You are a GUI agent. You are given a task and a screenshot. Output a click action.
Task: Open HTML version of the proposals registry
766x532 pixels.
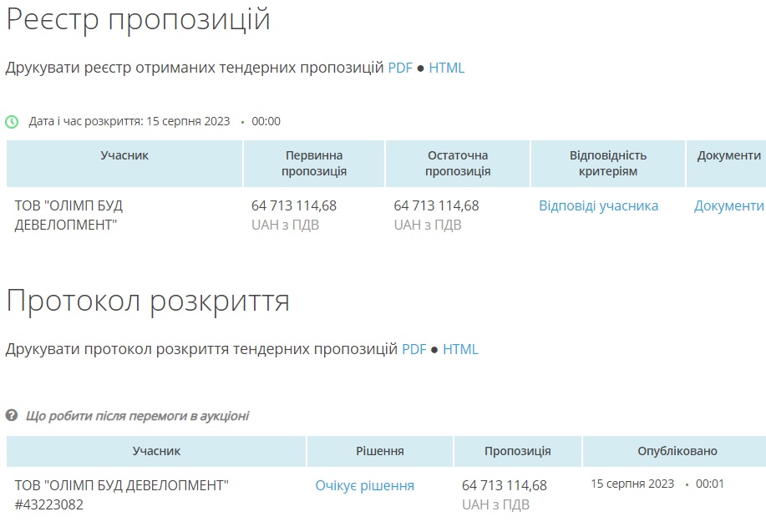(446, 68)
